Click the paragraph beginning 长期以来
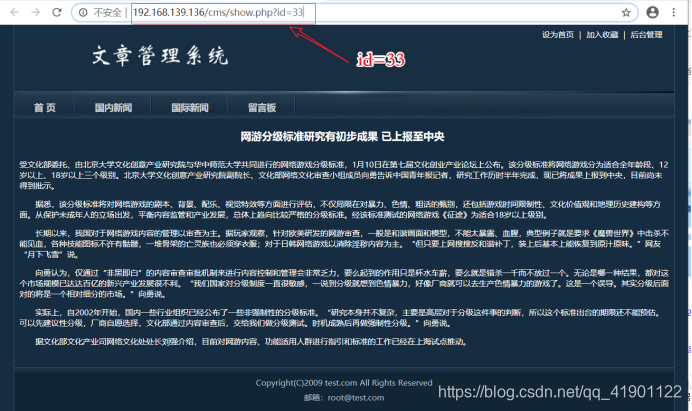Viewport: 692px width, 411px height. click(344, 244)
